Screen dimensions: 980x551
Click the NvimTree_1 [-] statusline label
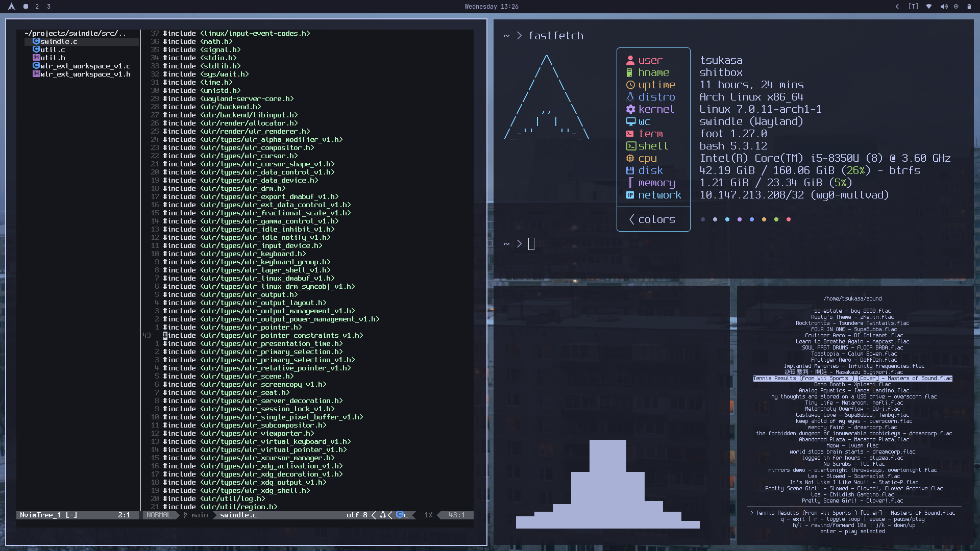click(48, 515)
